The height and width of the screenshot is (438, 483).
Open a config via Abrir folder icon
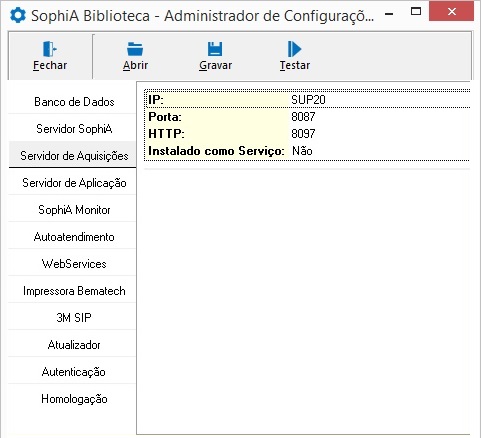[135, 49]
